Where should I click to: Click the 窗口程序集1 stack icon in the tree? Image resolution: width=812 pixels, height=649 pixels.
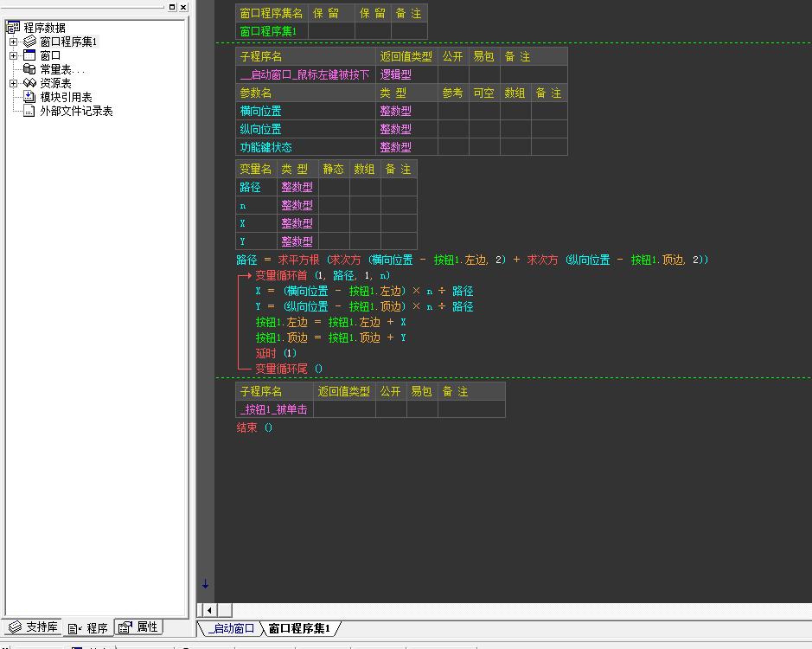click(x=30, y=42)
